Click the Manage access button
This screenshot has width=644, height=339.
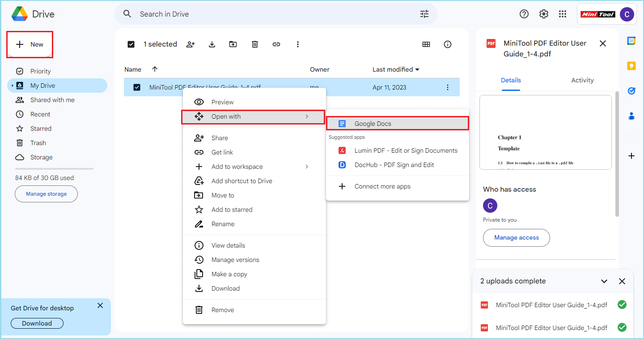coord(517,237)
